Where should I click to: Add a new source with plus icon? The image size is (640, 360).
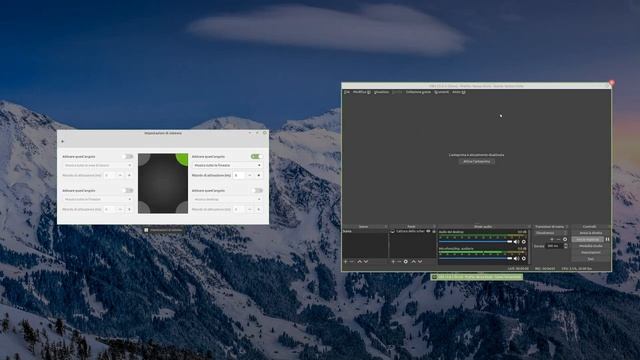coord(393,262)
